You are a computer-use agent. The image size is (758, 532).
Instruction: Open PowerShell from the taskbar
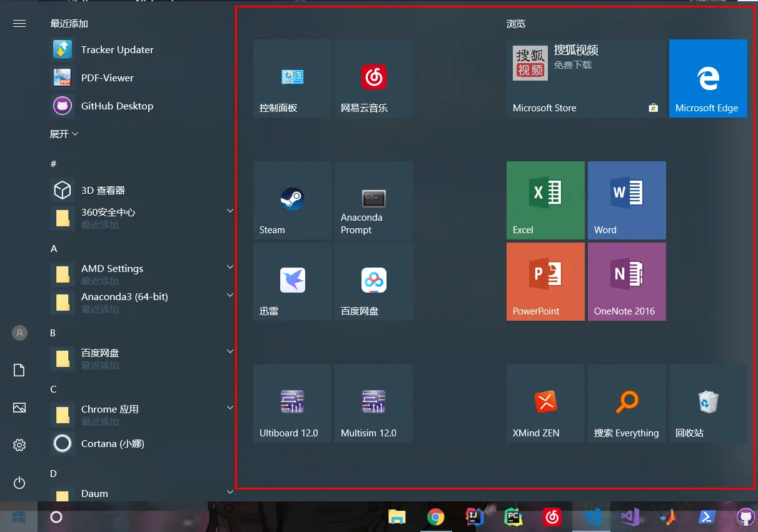(x=707, y=517)
